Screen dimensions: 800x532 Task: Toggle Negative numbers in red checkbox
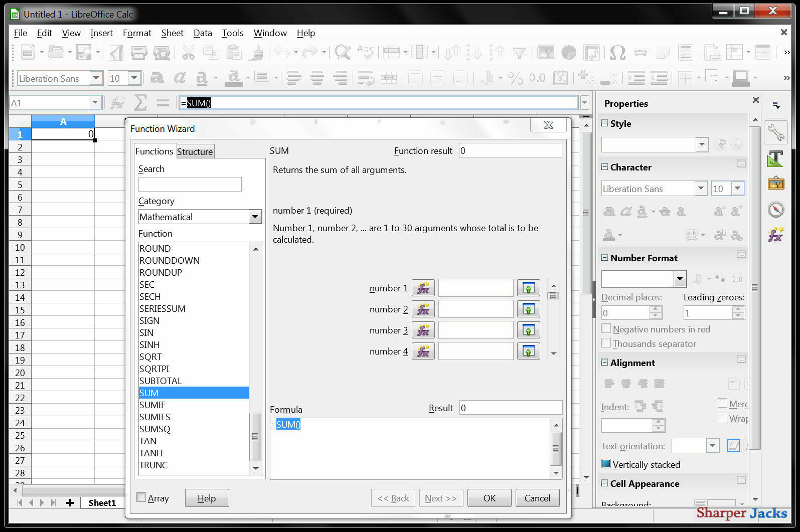pos(606,329)
